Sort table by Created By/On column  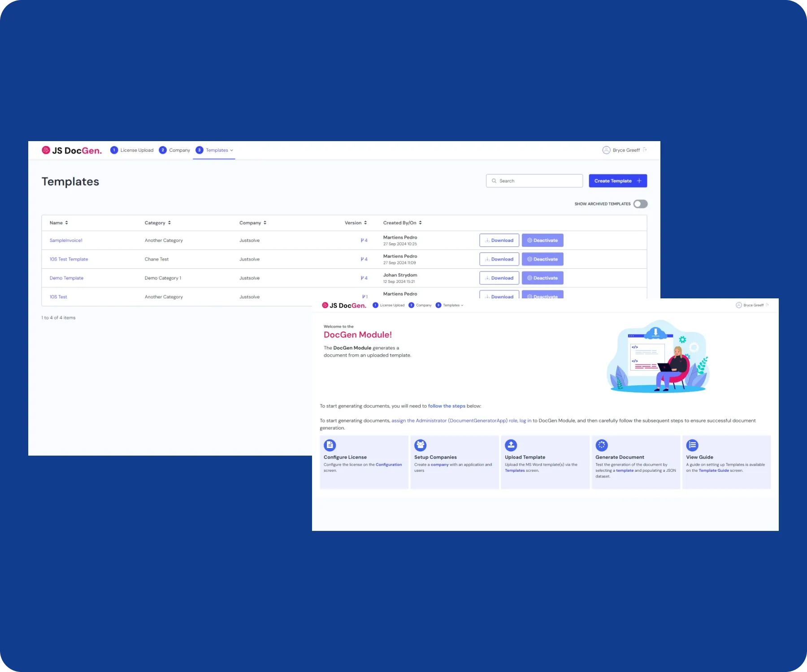point(402,223)
